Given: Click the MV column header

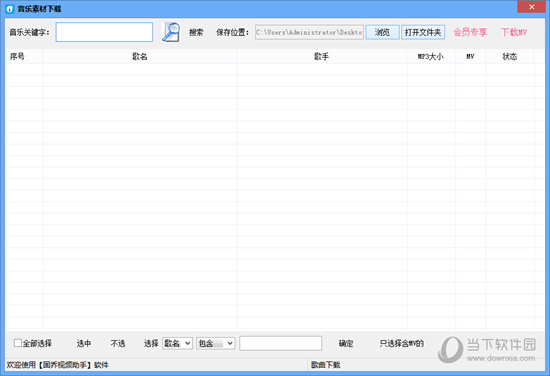Looking at the screenshot, I should coord(470,56).
